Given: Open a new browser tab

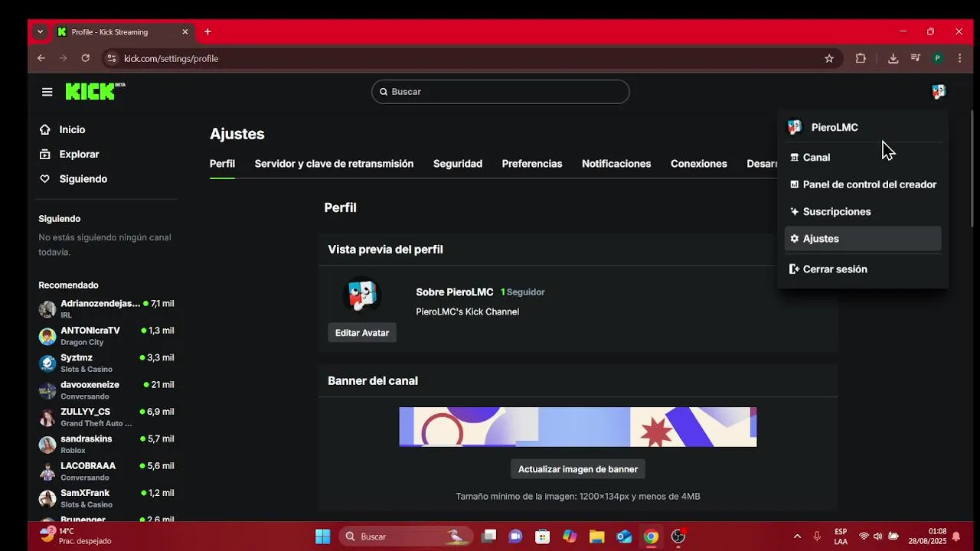Looking at the screenshot, I should pos(207,32).
